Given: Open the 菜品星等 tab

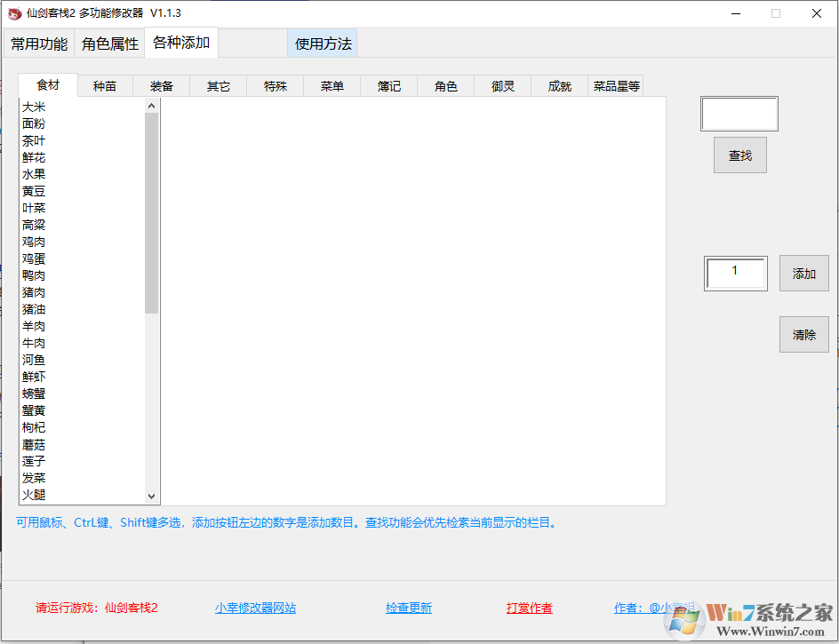Looking at the screenshot, I should pos(615,85).
